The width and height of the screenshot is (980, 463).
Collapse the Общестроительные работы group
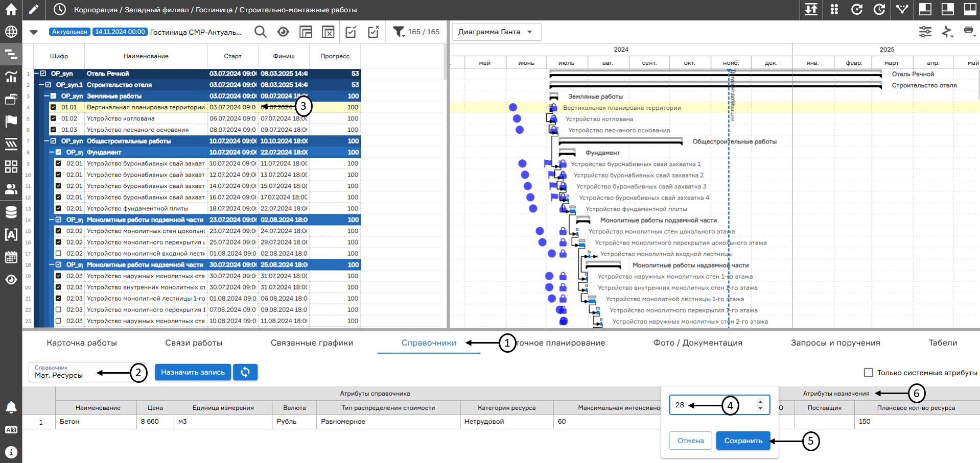(46, 141)
